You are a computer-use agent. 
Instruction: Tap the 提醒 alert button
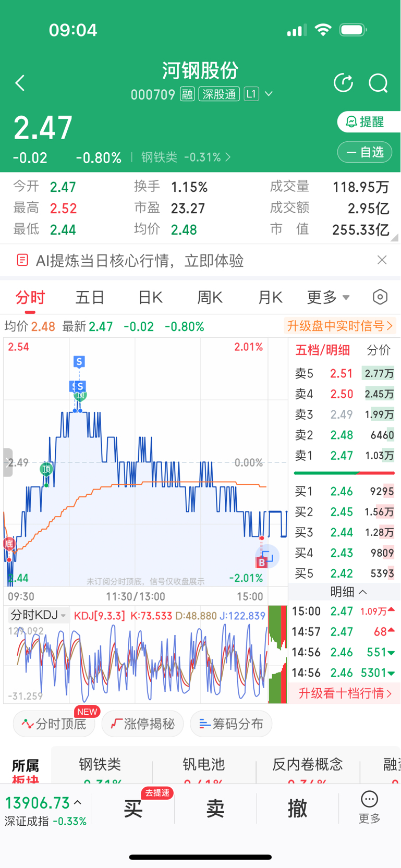click(x=369, y=121)
